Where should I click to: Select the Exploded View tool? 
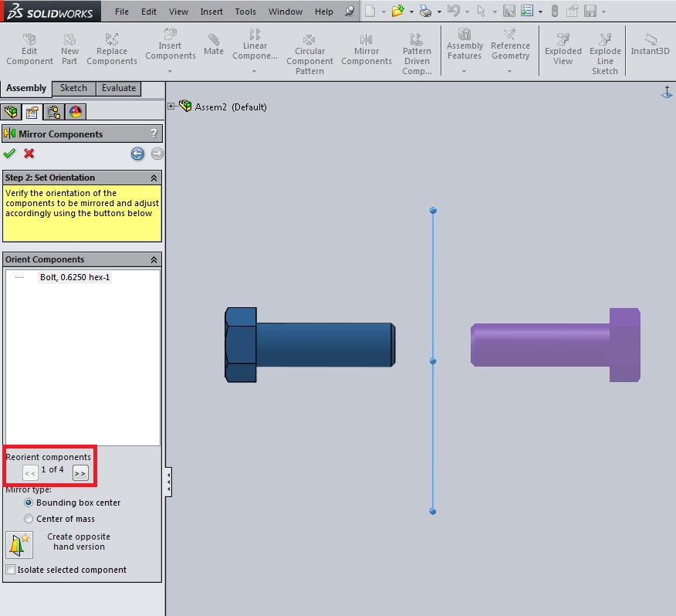pyautogui.click(x=563, y=49)
